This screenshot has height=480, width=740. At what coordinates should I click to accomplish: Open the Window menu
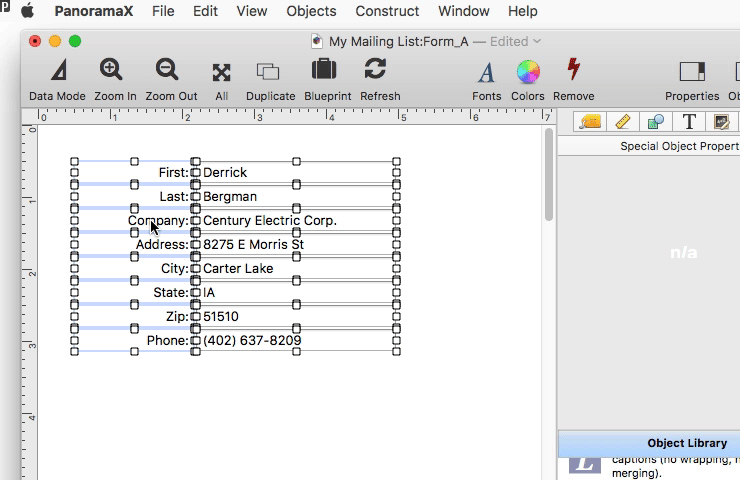coord(463,11)
